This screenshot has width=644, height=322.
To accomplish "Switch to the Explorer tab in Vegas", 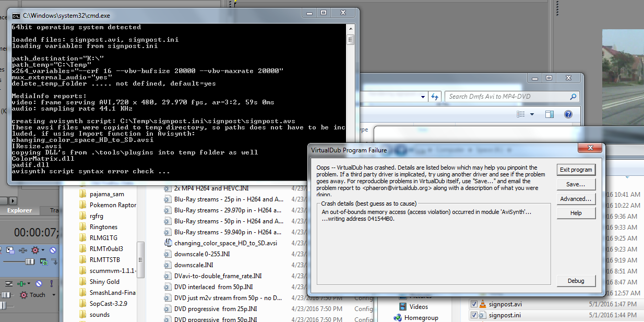I will (x=19, y=210).
